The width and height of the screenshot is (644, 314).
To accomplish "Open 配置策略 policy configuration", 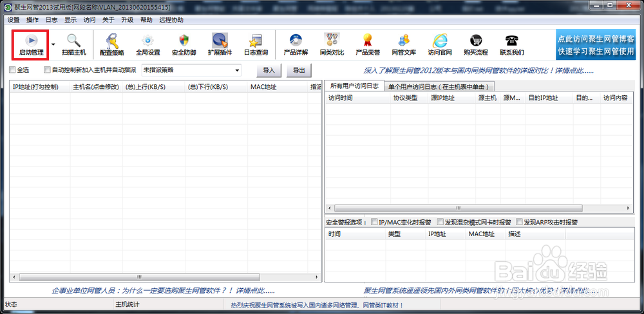I will click(111, 44).
